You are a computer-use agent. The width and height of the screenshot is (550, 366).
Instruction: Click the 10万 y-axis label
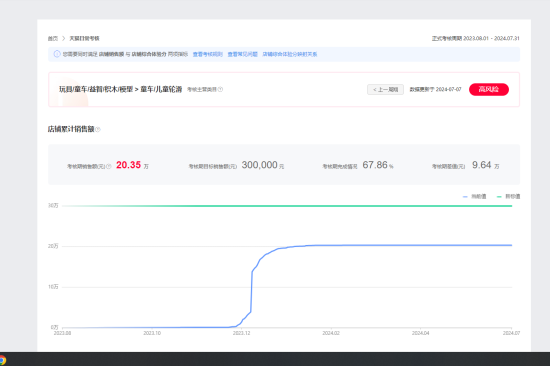tap(53, 287)
